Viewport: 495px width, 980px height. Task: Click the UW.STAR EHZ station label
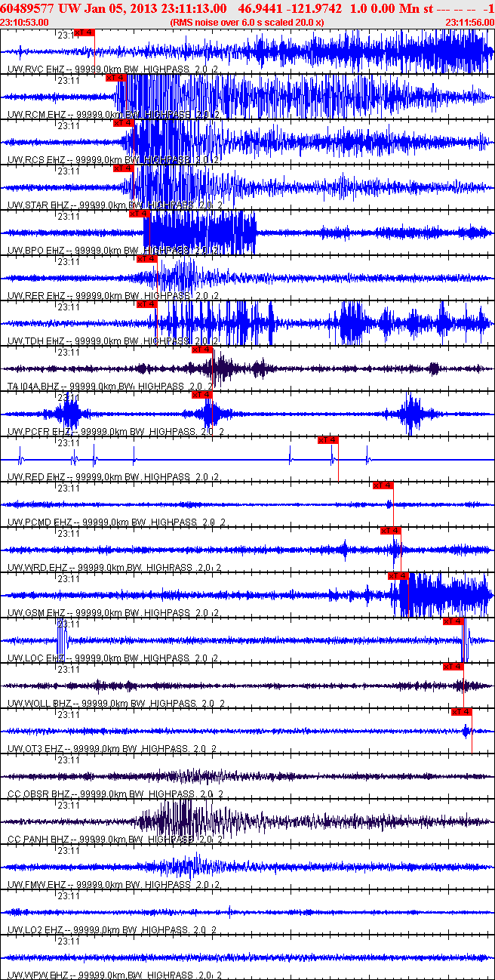click(x=38, y=205)
